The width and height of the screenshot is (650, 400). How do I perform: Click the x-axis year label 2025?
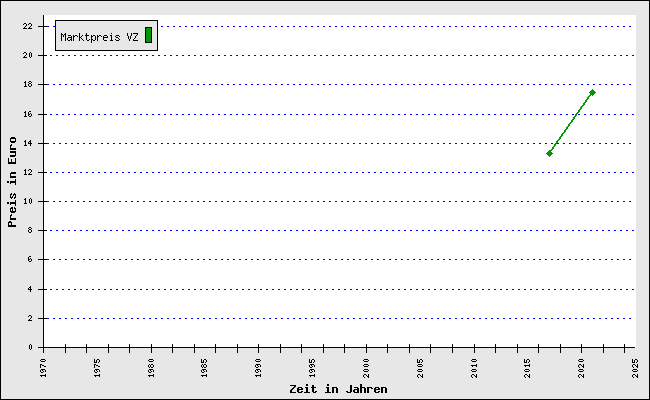(635, 368)
